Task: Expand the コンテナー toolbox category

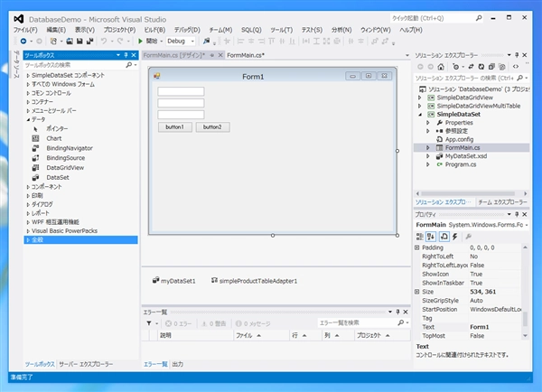Action: 28,102
